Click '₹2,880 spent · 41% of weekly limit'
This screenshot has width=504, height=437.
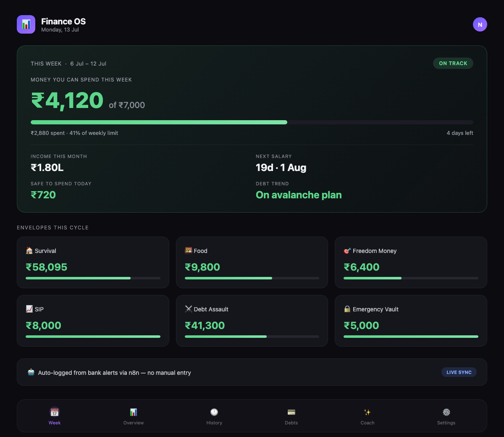point(74,133)
